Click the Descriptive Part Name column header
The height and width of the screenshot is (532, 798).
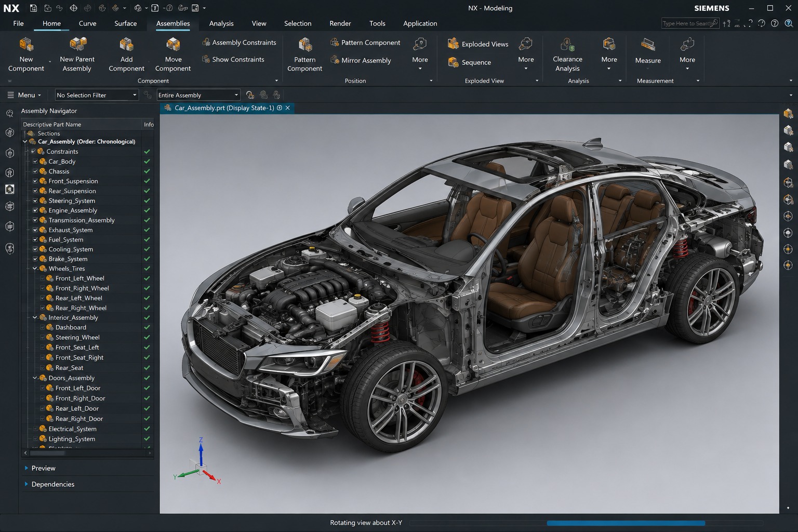tap(81, 125)
